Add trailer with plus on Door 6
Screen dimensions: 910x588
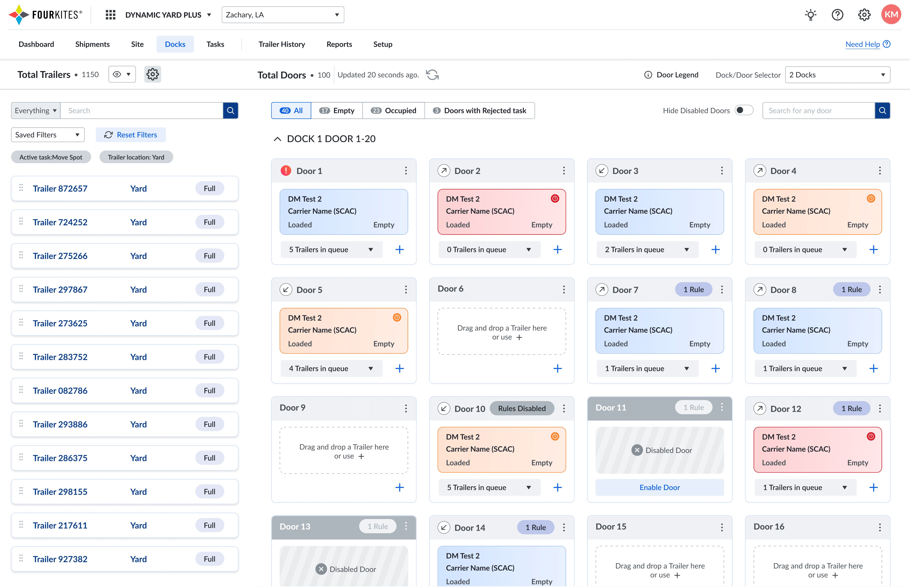[557, 368]
